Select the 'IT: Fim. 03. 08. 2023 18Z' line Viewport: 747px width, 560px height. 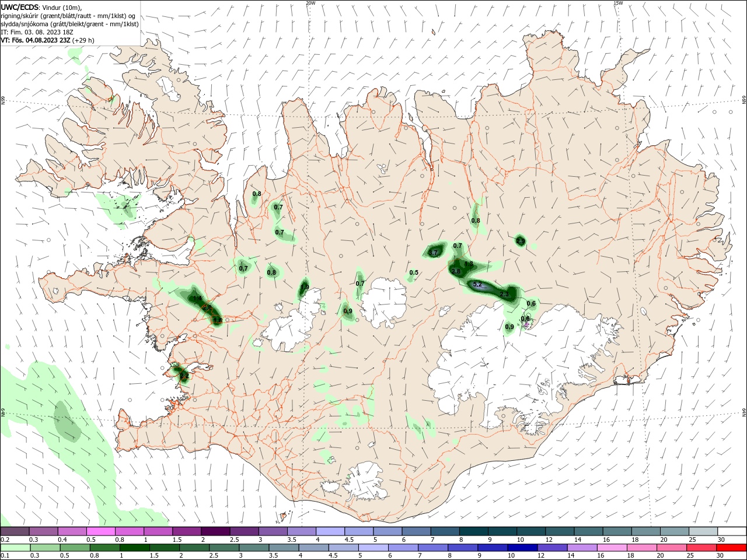[x=37, y=32]
